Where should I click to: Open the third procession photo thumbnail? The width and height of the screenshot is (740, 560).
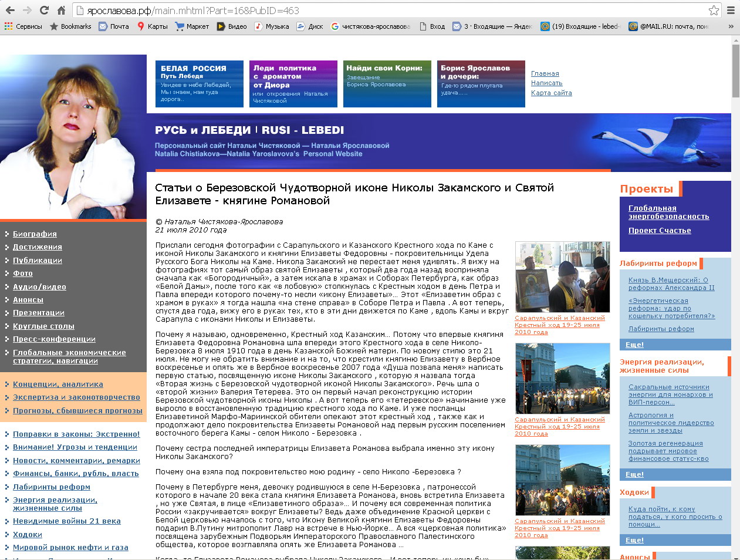[562, 480]
